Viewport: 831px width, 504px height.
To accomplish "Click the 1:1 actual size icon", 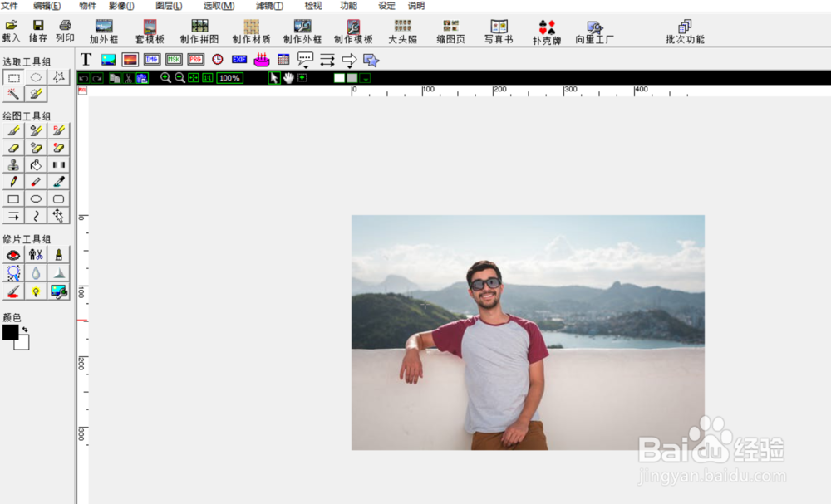I will 207,78.
